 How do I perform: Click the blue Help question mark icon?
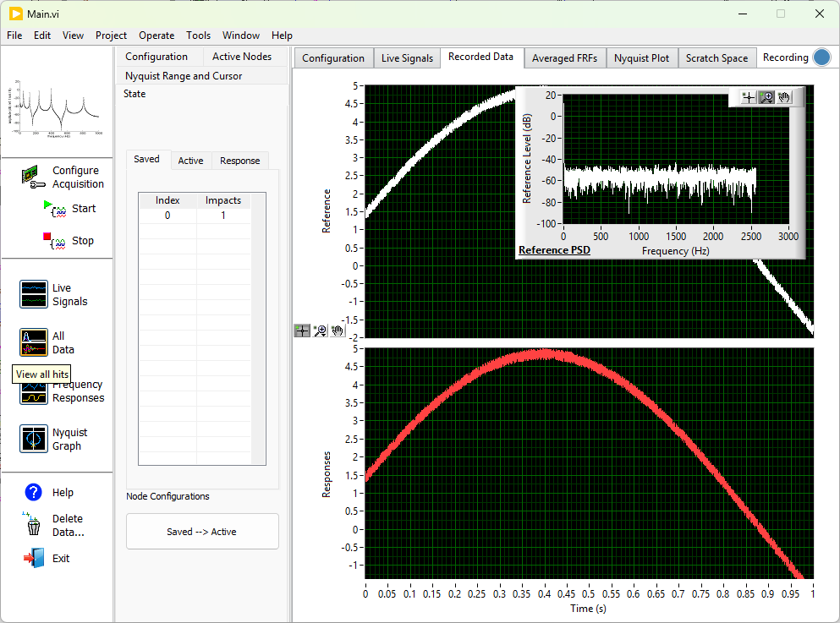[x=33, y=493]
